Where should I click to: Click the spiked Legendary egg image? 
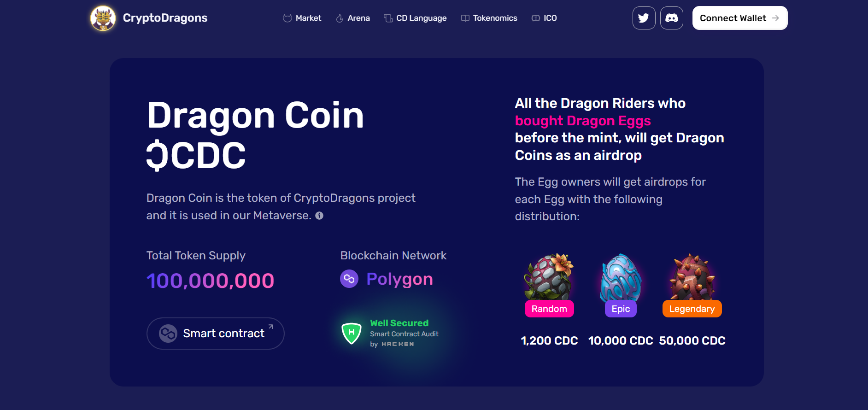point(692,277)
